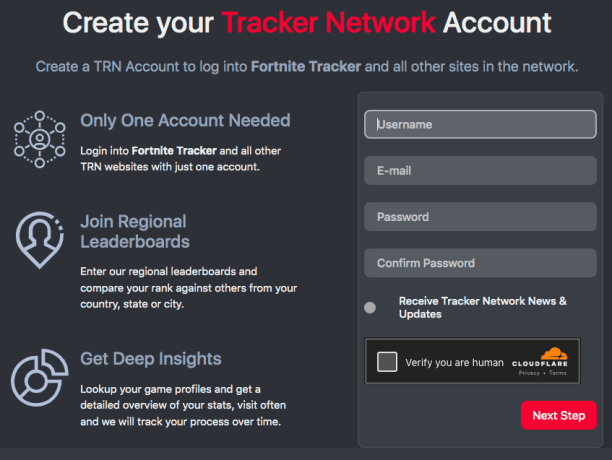Screen dimensions: 612x460
Task: Open the Cloudflare Terms link
Action: pyautogui.click(x=557, y=373)
